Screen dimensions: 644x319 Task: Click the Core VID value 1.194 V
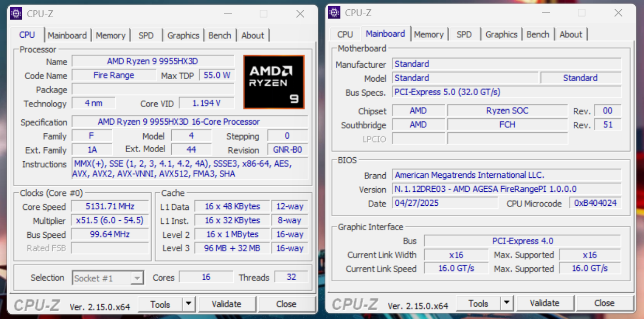point(206,103)
